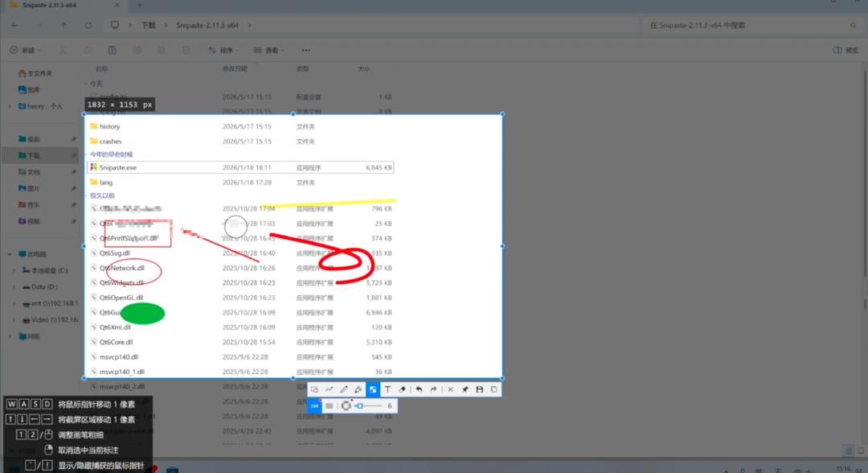The width and height of the screenshot is (868, 473).
Task: Expand the 网络 tree node
Action: click(x=10, y=336)
